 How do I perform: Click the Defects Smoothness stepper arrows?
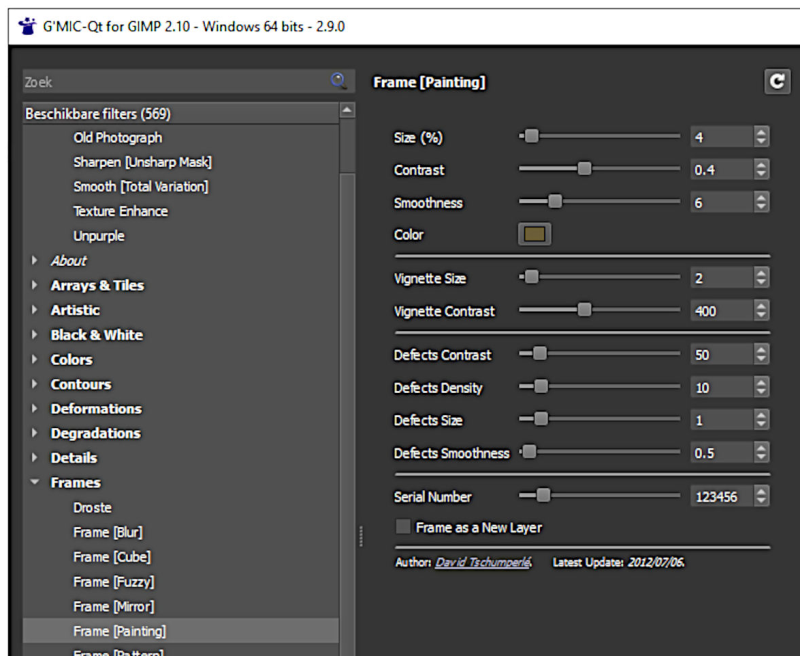(761, 452)
